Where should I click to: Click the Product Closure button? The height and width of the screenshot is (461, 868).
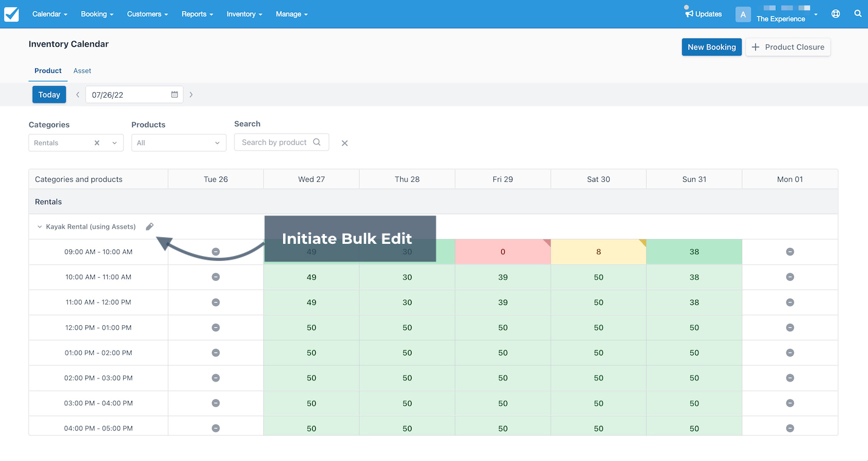(788, 47)
